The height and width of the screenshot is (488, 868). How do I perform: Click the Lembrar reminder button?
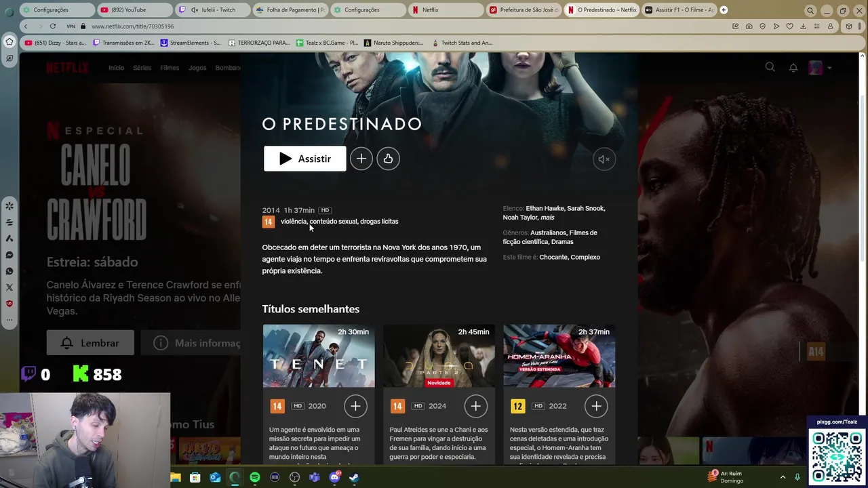tap(90, 343)
